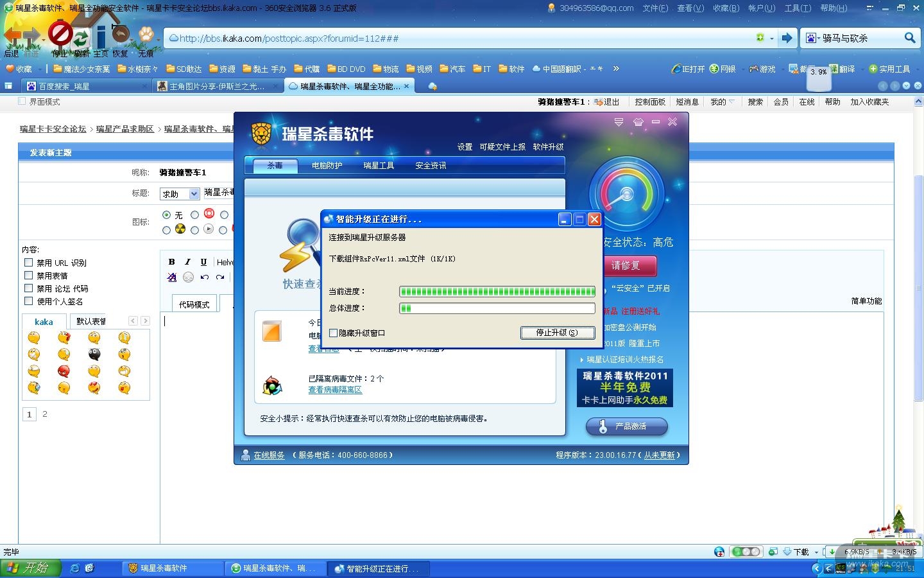This screenshot has width=924, height=578.
Task: Click the 产品激活 button
Action: pos(626,426)
